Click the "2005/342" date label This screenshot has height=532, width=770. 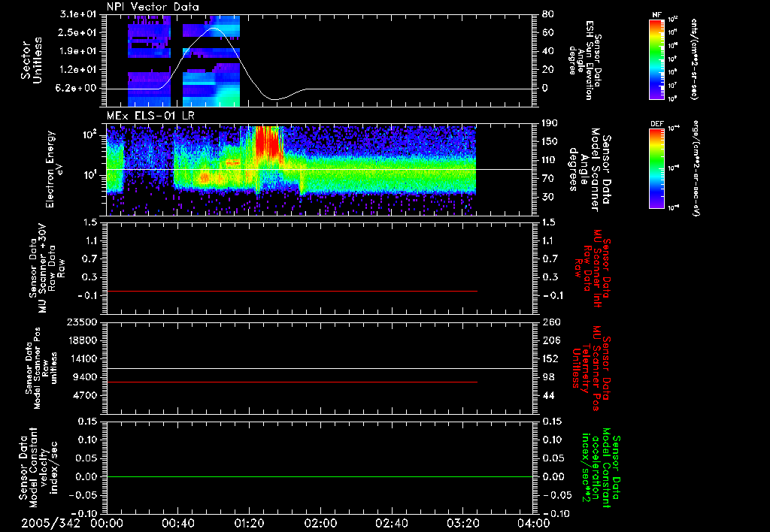pos(50,523)
